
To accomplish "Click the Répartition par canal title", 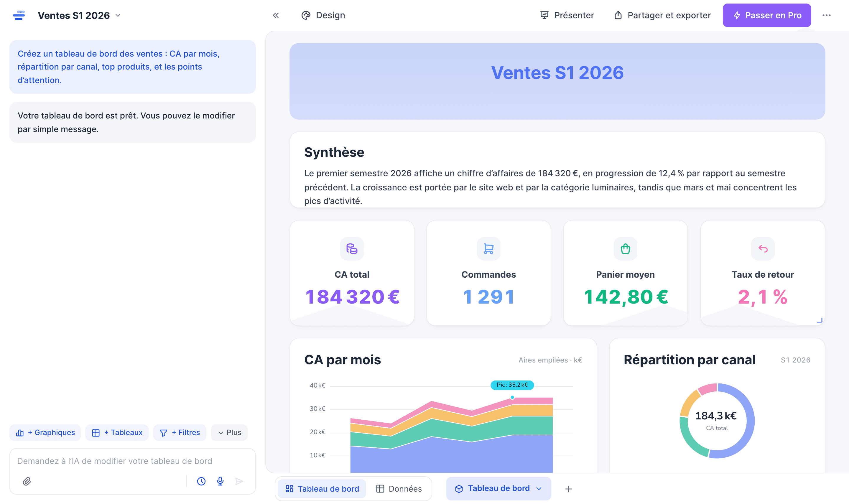I will [690, 360].
